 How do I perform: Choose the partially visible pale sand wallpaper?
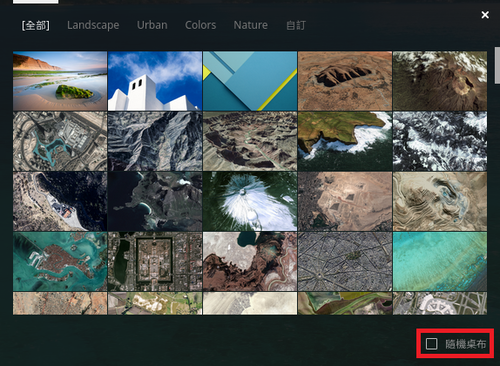250,303
